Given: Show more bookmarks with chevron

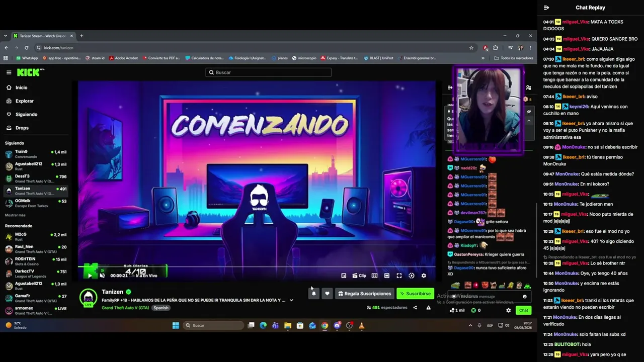Looking at the screenshot, I should coord(483,58).
